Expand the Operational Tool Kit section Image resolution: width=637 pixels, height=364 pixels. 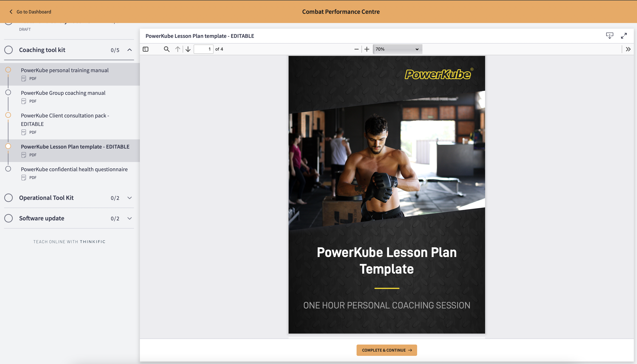[130, 198]
